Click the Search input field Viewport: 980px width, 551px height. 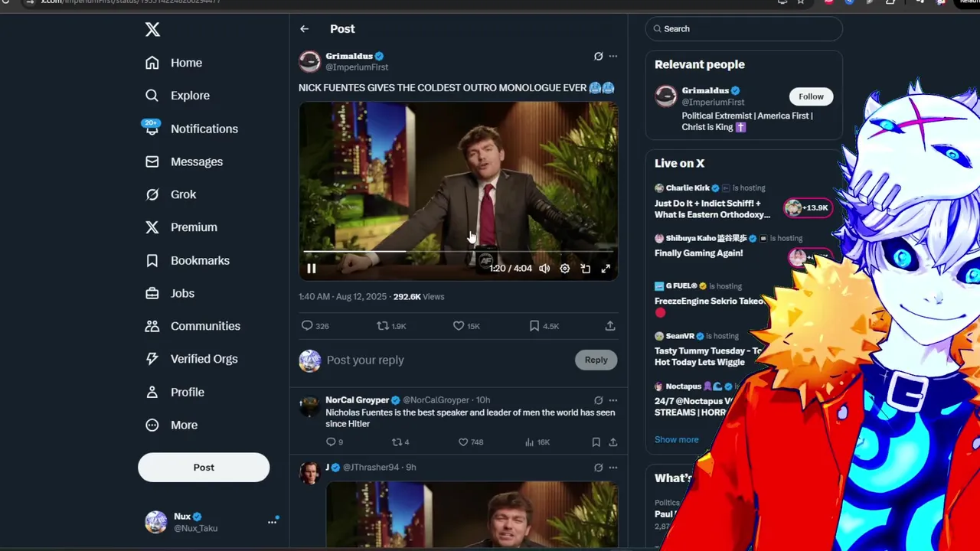743,29
